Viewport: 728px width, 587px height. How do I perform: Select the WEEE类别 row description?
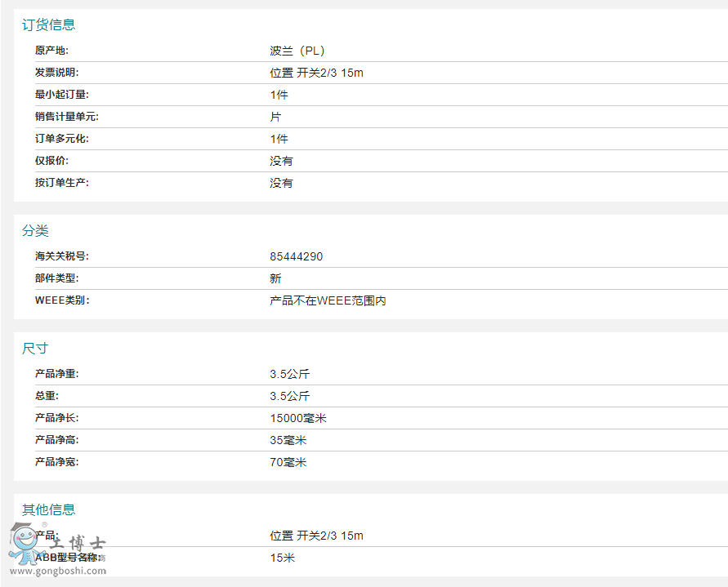click(327, 300)
